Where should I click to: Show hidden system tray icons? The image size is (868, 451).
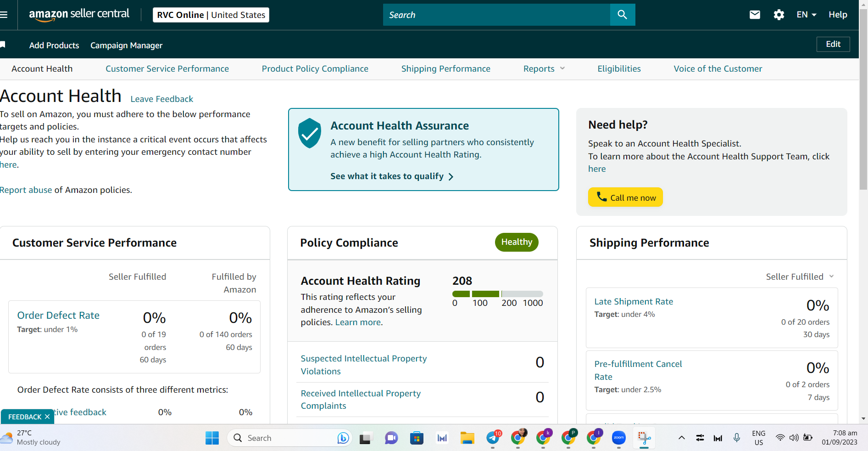pyautogui.click(x=682, y=438)
